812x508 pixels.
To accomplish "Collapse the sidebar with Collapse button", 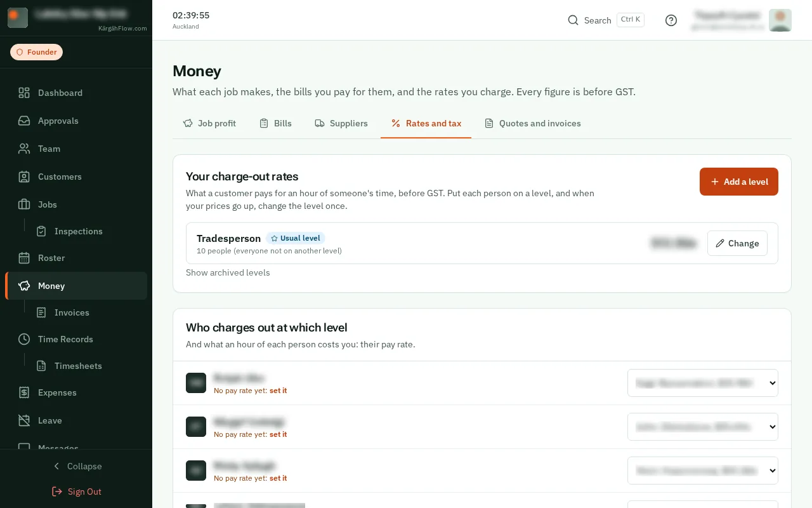I will click(76, 466).
